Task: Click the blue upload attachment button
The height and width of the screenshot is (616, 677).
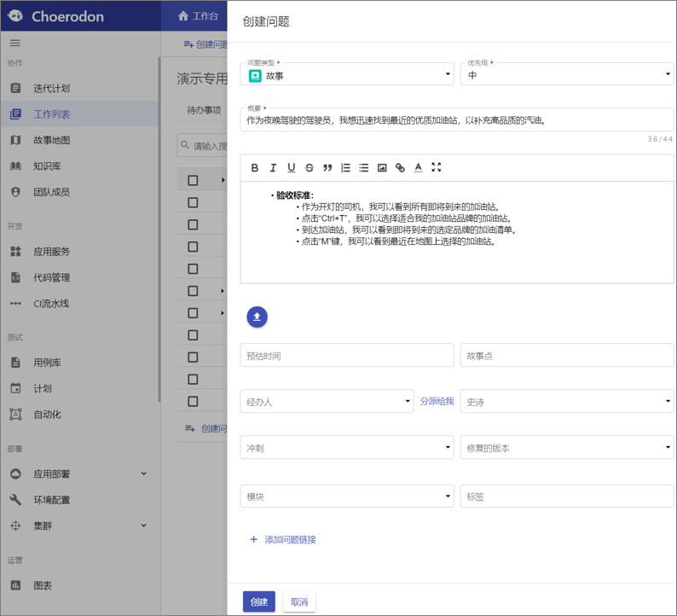Action: coord(257,317)
